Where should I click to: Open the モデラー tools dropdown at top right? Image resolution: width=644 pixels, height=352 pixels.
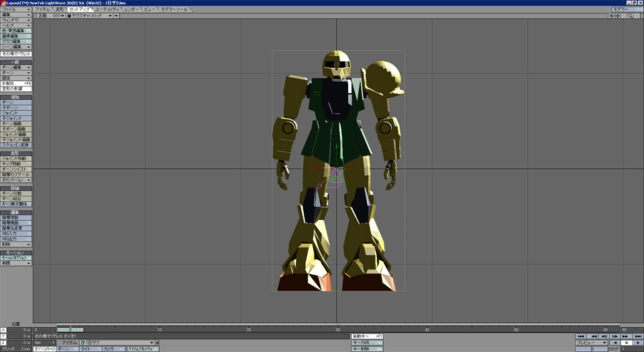pyautogui.click(x=627, y=9)
